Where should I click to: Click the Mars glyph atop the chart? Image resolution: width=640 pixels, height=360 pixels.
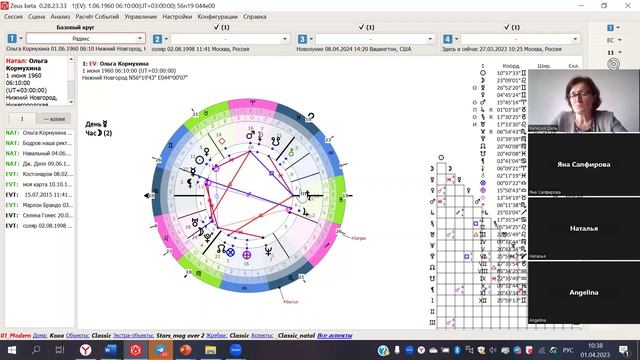[x=250, y=135]
